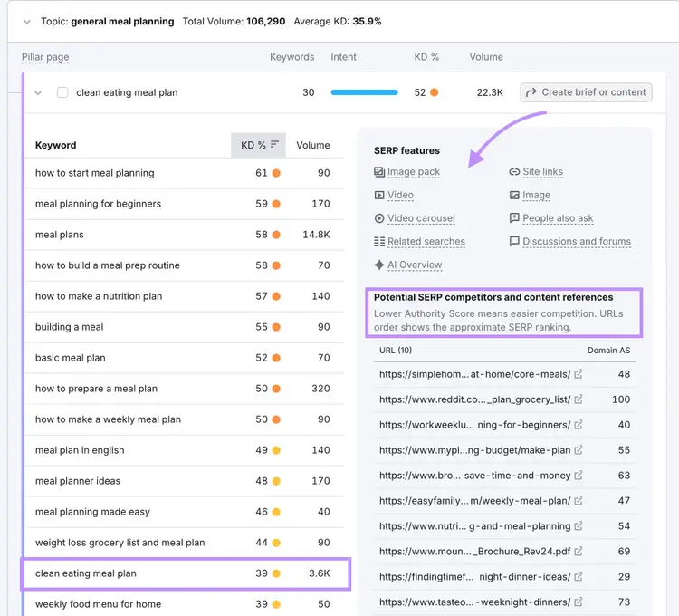Collapse the general meal planning topic chevron
Screen dimensions: 679x616
(27, 22)
